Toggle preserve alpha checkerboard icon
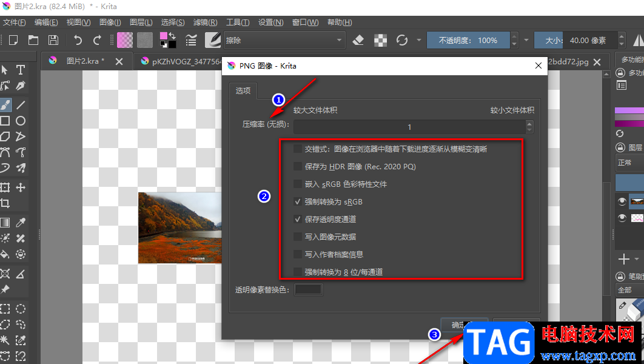This screenshot has width=644, height=364. 380,40
